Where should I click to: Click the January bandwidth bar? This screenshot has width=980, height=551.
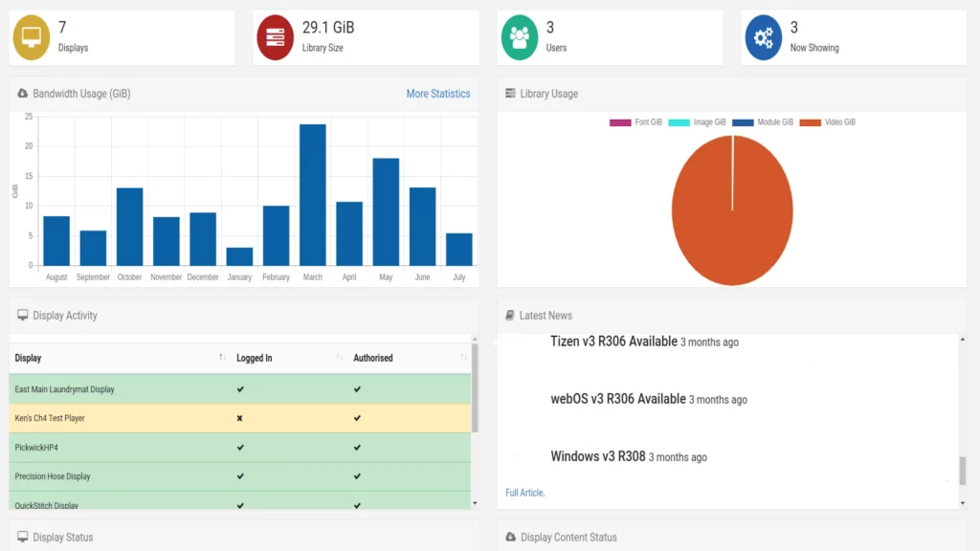pyautogui.click(x=239, y=256)
